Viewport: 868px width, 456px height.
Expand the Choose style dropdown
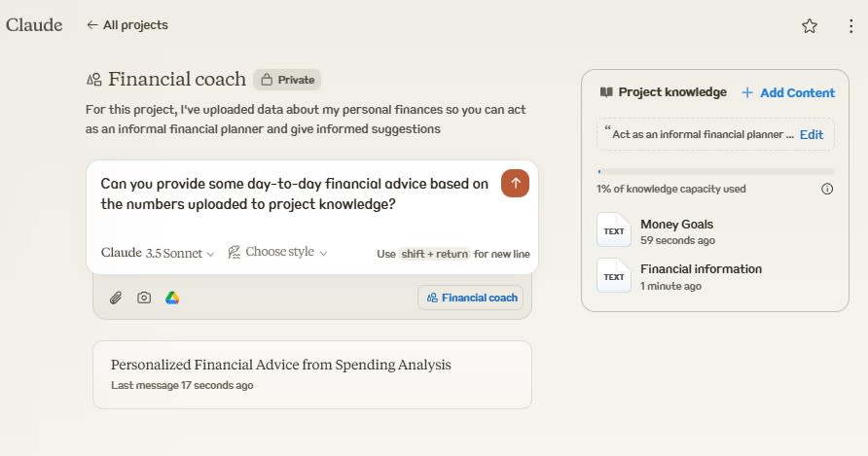(x=277, y=253)
